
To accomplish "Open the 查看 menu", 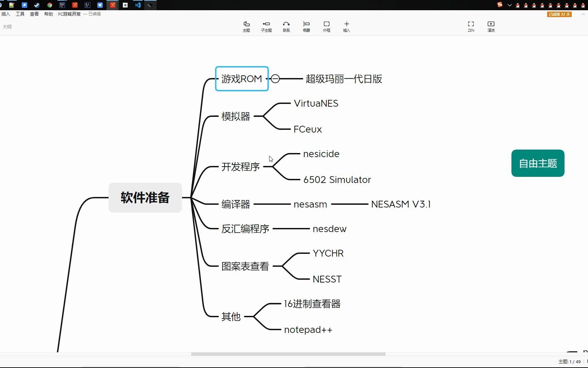I will [x=34, y=14].
